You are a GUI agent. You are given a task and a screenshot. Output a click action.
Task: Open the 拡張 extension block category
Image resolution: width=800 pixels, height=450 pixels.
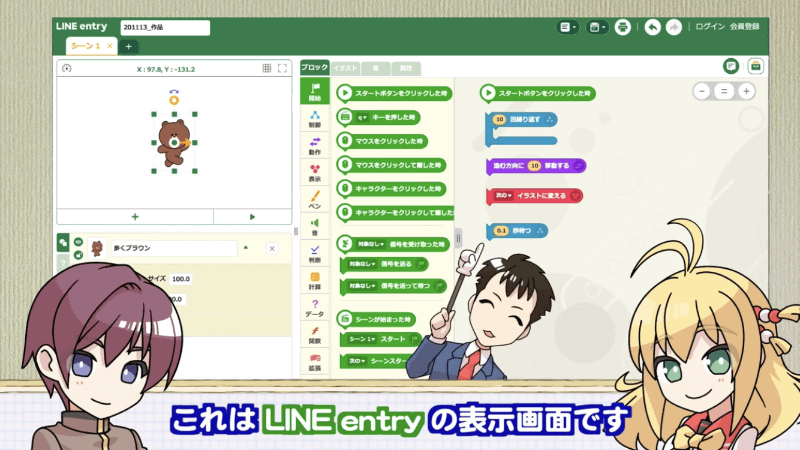tap(315, 362)
